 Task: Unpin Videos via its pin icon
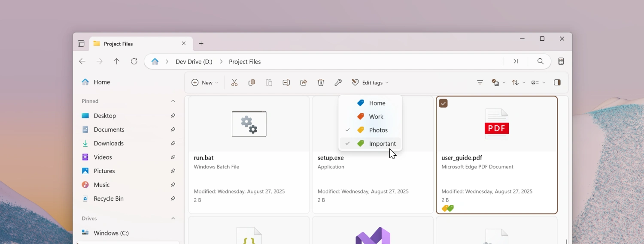[x=173, y=157]
